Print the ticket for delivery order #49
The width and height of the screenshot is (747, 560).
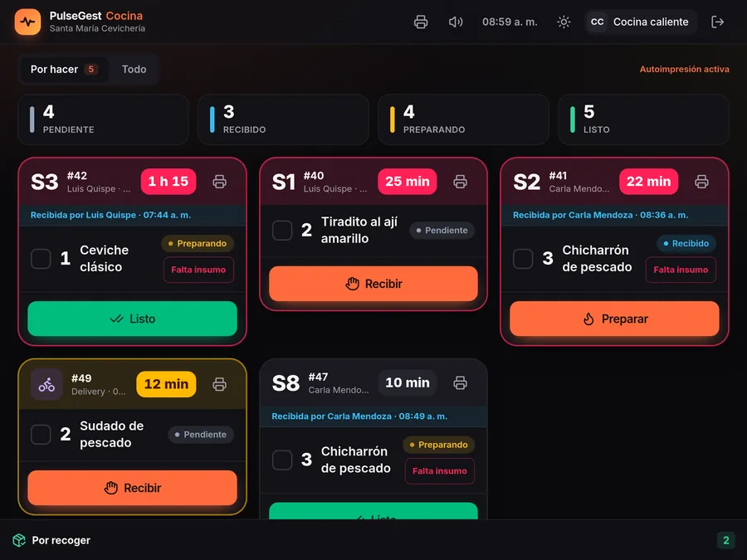220,384
